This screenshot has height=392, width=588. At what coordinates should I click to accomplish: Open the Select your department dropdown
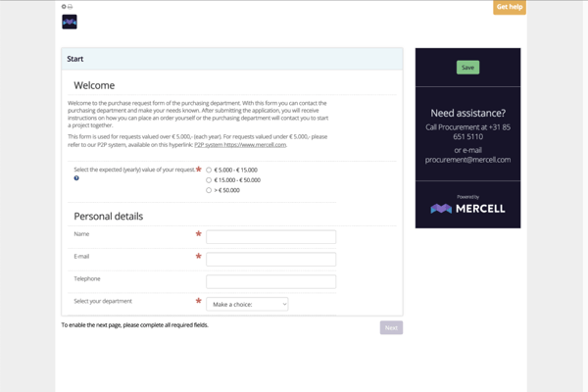(x=247, y=304)
